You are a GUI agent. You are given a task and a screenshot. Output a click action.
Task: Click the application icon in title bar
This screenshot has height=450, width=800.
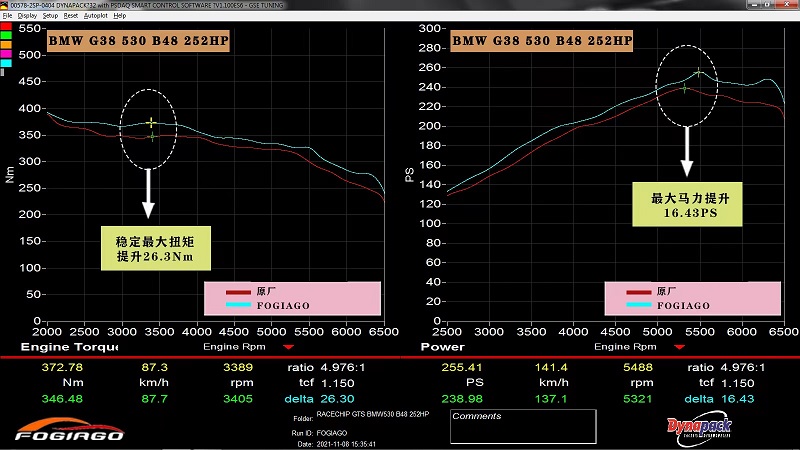(5, 5)
